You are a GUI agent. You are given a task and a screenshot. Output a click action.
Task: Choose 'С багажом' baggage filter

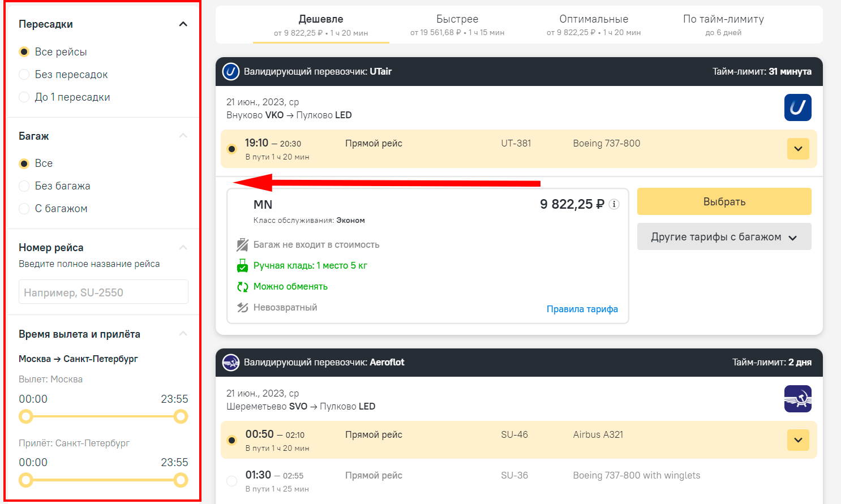[x=24, y=209]
